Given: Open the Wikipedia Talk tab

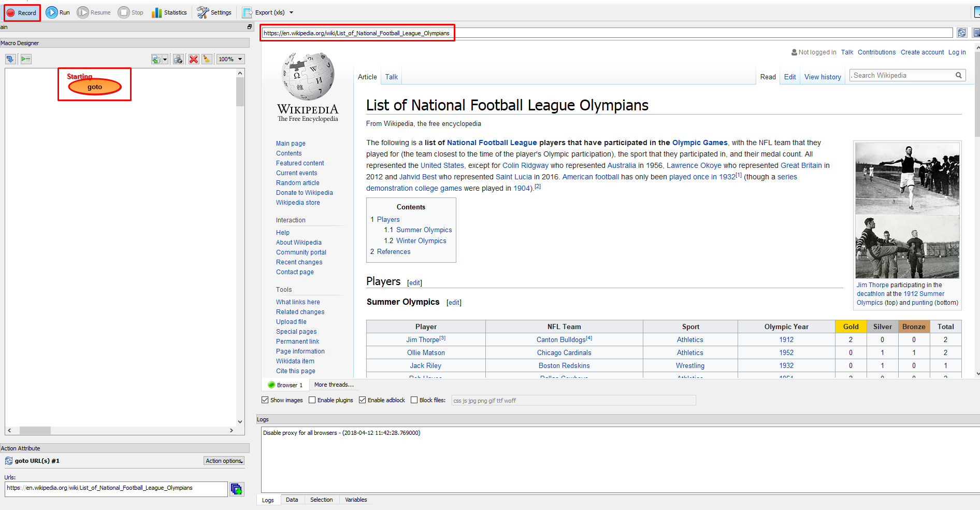Looking at the screenshot, I should (x=392, y=77).
